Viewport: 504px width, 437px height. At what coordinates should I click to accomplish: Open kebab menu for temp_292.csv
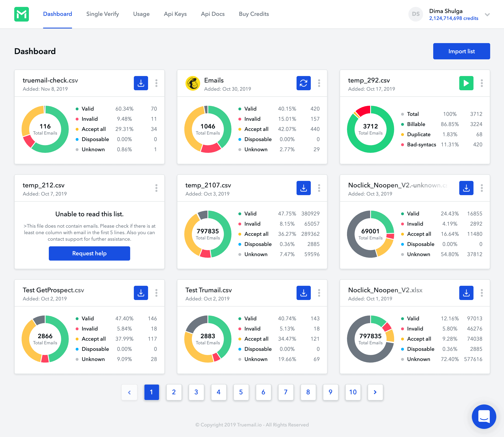[x=482, y=83]
